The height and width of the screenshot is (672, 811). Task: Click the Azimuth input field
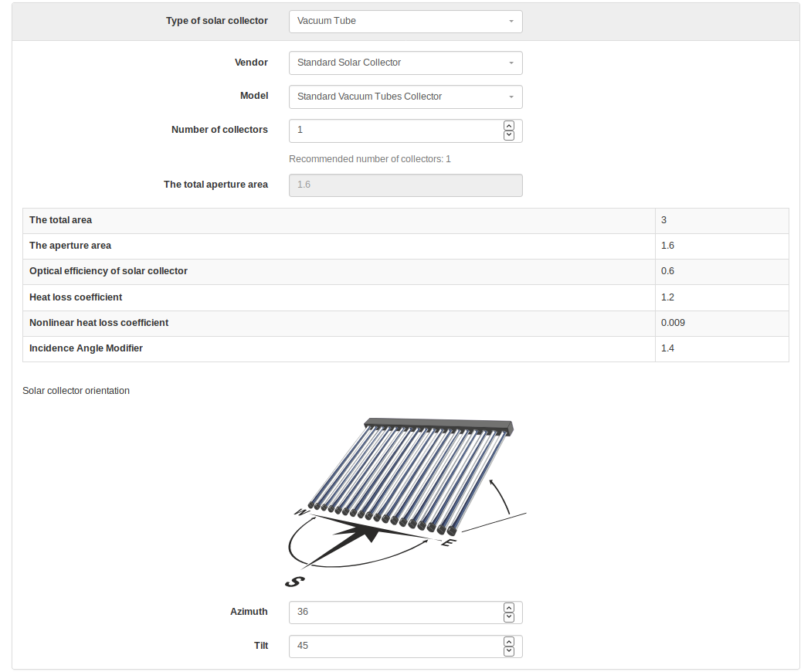tap(405, 612)
